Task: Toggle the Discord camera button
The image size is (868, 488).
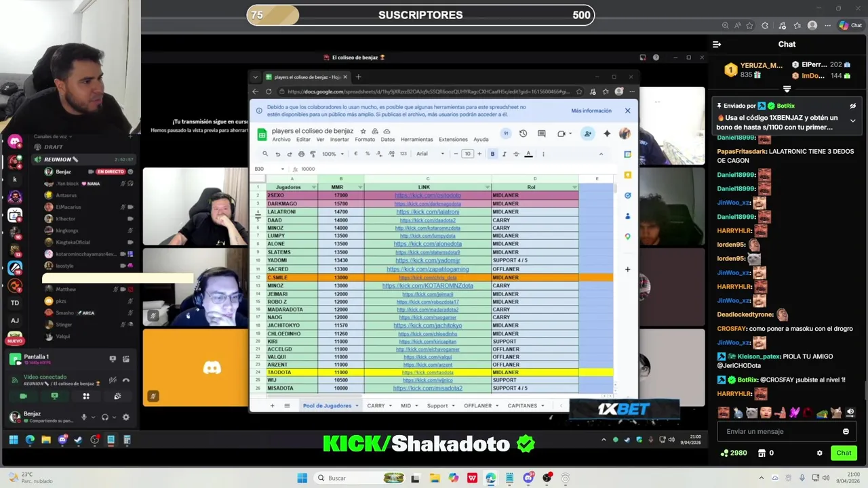Action: pyautogui.click(x=23, y=396)
